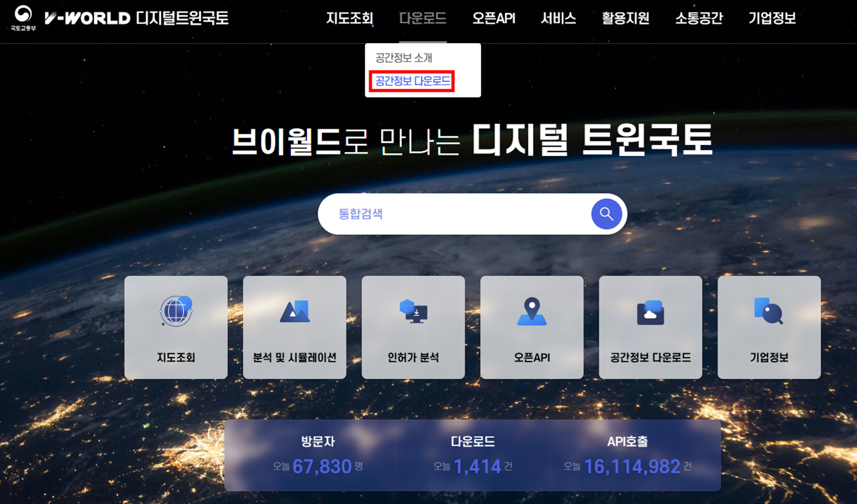This screenshot has width=857, height=504.
Task: Click the mountain icon for 분석 및 시뮬레이션
Action: [295, 311]
